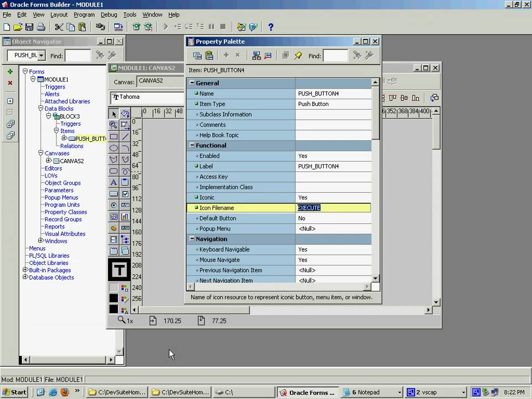Select the Rectangle drawing tool
The height and width of the screenshot is (399, 532).
pyautogui.click(x=114, y=137)
